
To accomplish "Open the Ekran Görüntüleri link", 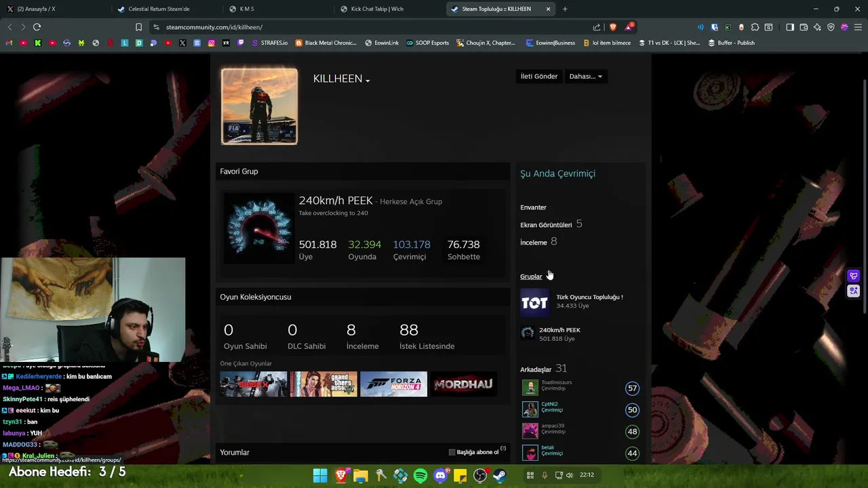I will coord(546,225).
